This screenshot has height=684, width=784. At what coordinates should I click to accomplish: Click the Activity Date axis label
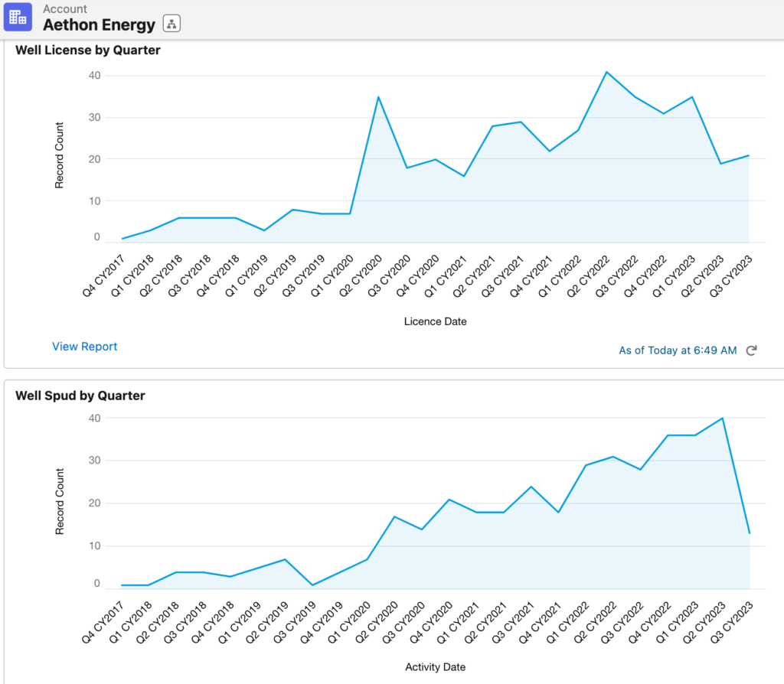tap(435, 666)
